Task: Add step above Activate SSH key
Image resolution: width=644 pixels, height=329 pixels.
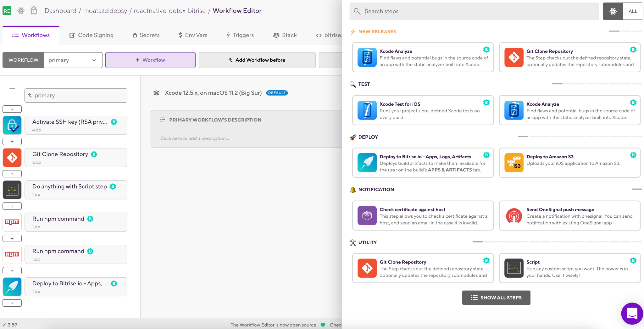Action: pos(12,109)
